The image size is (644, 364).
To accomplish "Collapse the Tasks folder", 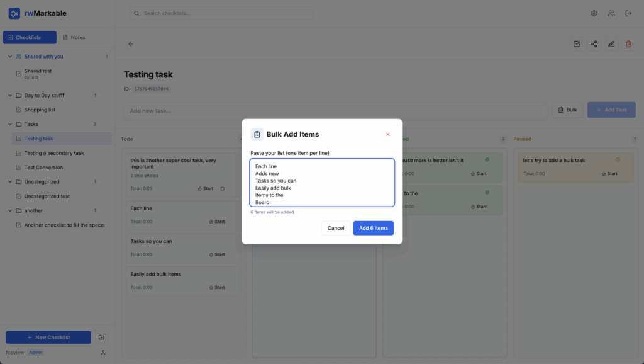I will click(x=10, y=124).
